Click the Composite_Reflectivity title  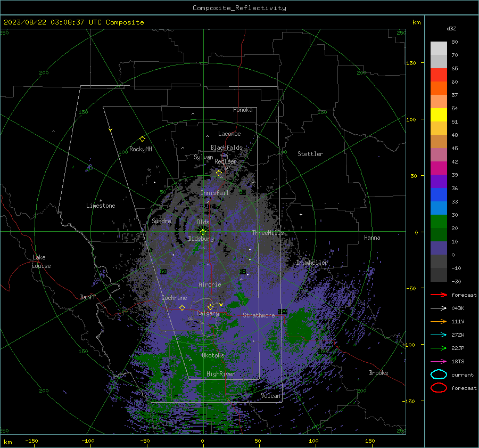coord(240,8)
